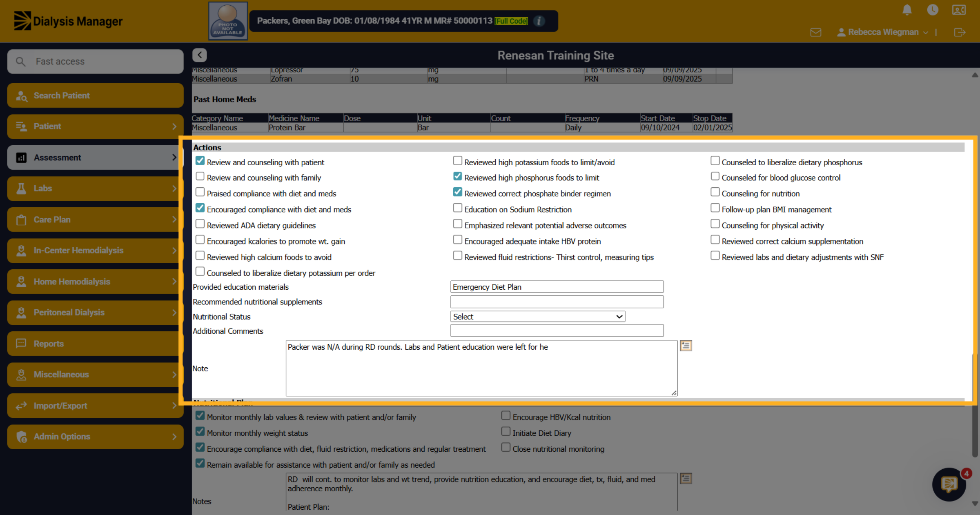Open In-Center Hemodialysis menu
This screenshot has height=515, width=980.
pos(95,251)
